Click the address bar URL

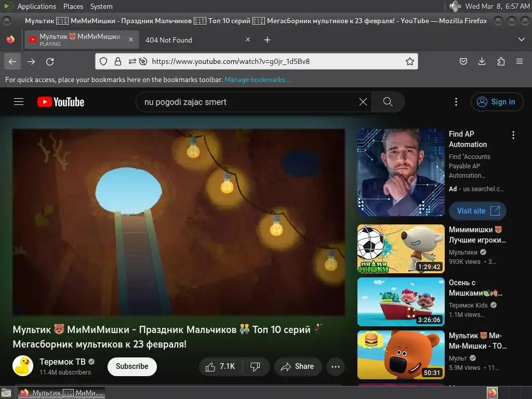[x=231, y=61]
